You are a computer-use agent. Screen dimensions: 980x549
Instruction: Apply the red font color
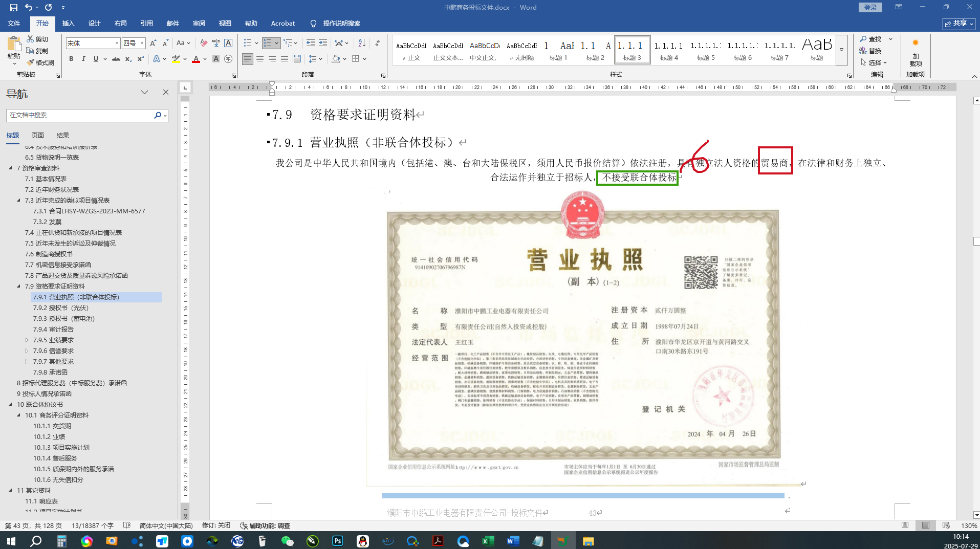196,59
